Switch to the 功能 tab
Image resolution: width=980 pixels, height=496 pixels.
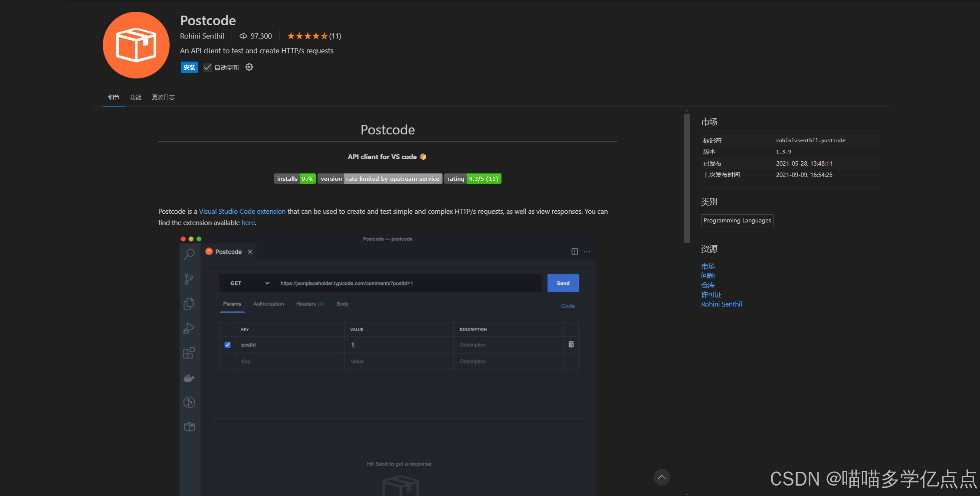pyautogui.click(x=136, y=97)
